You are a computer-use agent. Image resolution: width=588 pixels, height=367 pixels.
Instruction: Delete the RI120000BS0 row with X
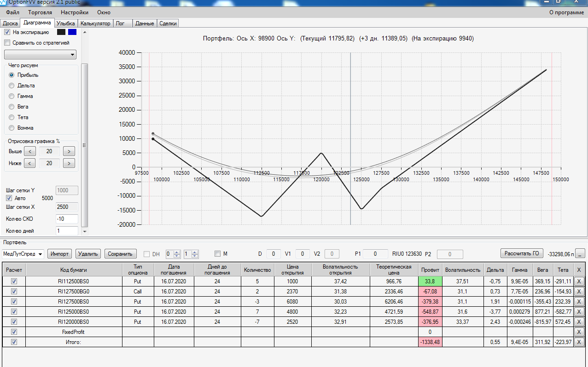click(579, 321)
